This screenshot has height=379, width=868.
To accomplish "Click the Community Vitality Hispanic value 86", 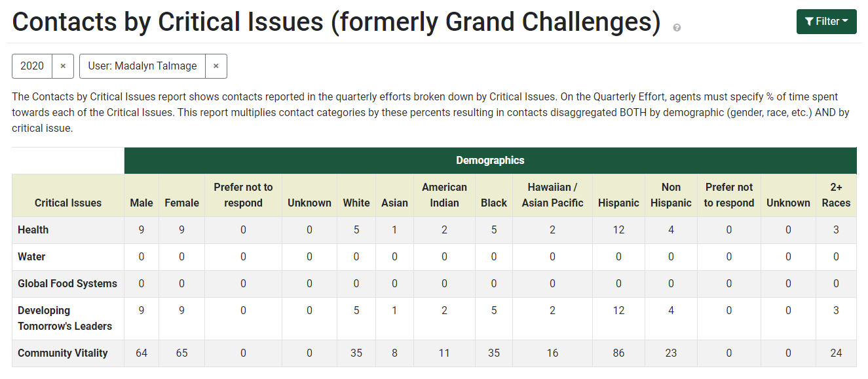I will [618, 353].
